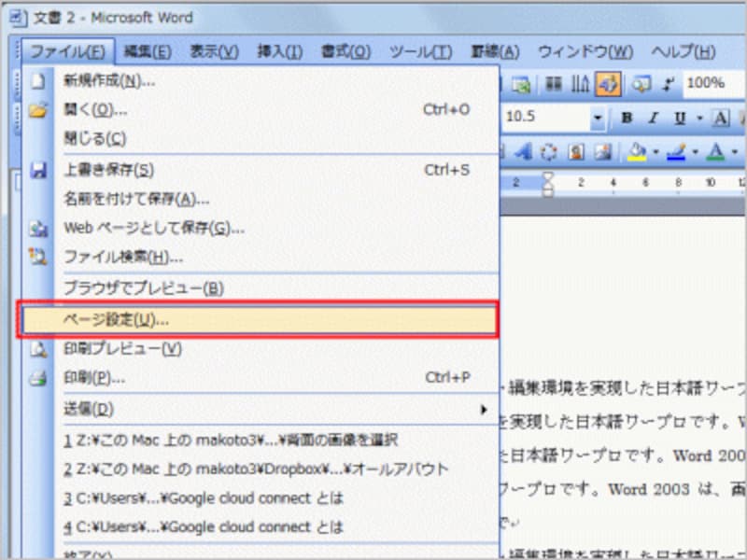
Task: Open the font size dropdown arrow
Action: click(599, 118)
